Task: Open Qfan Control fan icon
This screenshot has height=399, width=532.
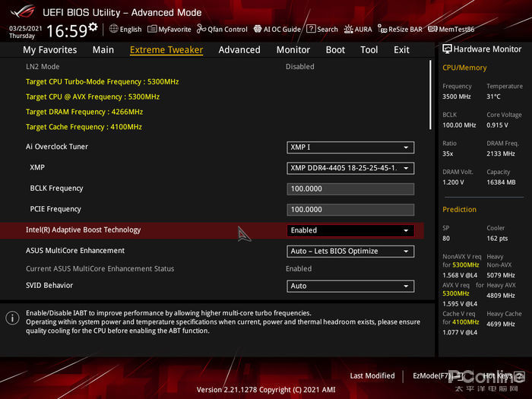Action: tap(201, 29)
